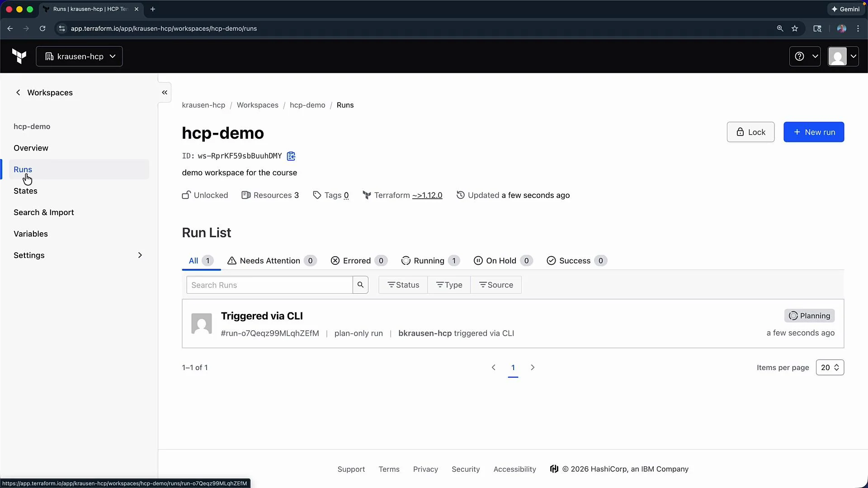Screen dimensions: 868x488
Task: Copy the workspace ID with clipboard icon
Action: pos(291,156)
